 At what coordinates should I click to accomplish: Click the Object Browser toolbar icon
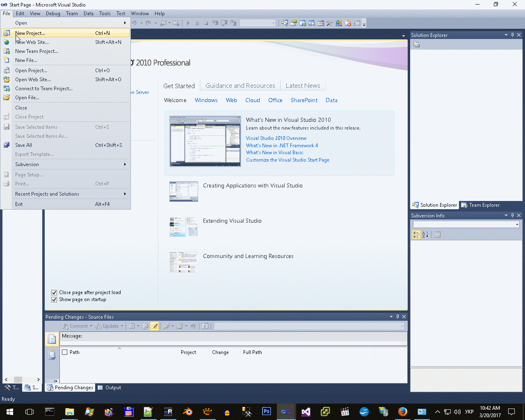tap(321, 23)
